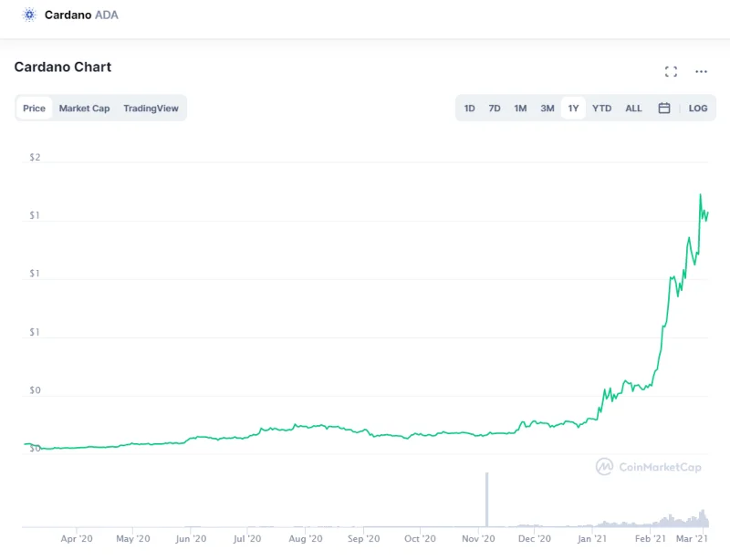This screenshot has width=730, height=560.
Task: Click the Sep '20 axis label
Action: 363,539
